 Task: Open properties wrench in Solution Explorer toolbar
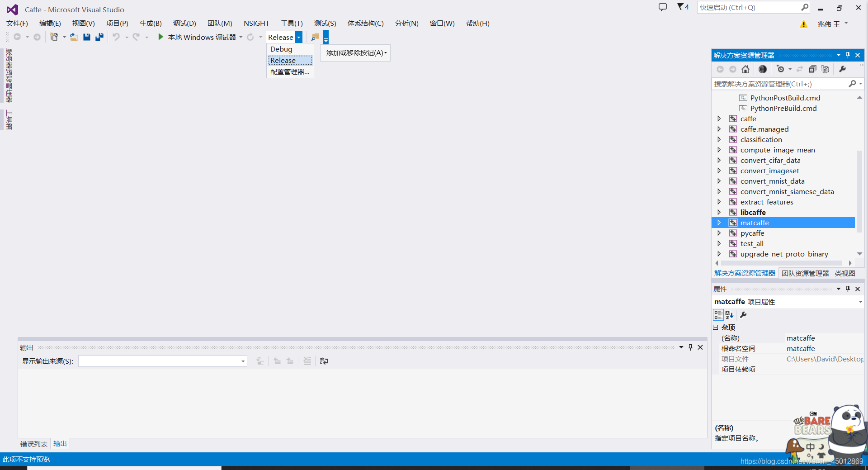(x=843, y=69)
